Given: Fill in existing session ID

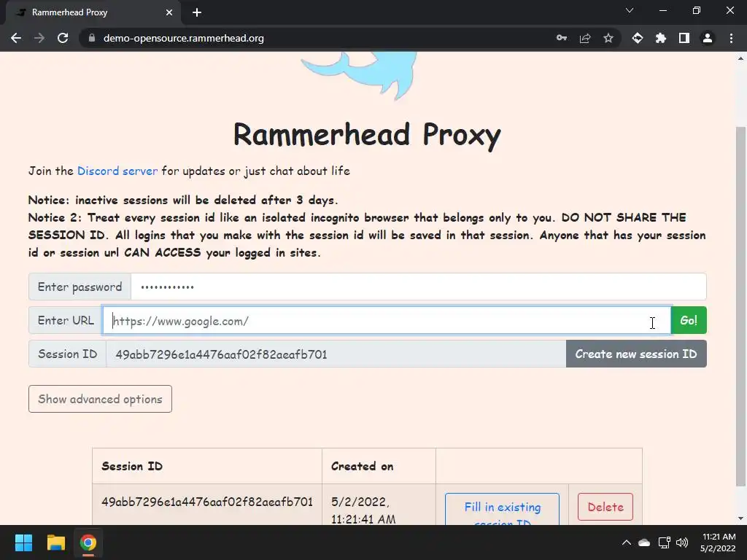Looking at the screenshot, I should 502,508.
